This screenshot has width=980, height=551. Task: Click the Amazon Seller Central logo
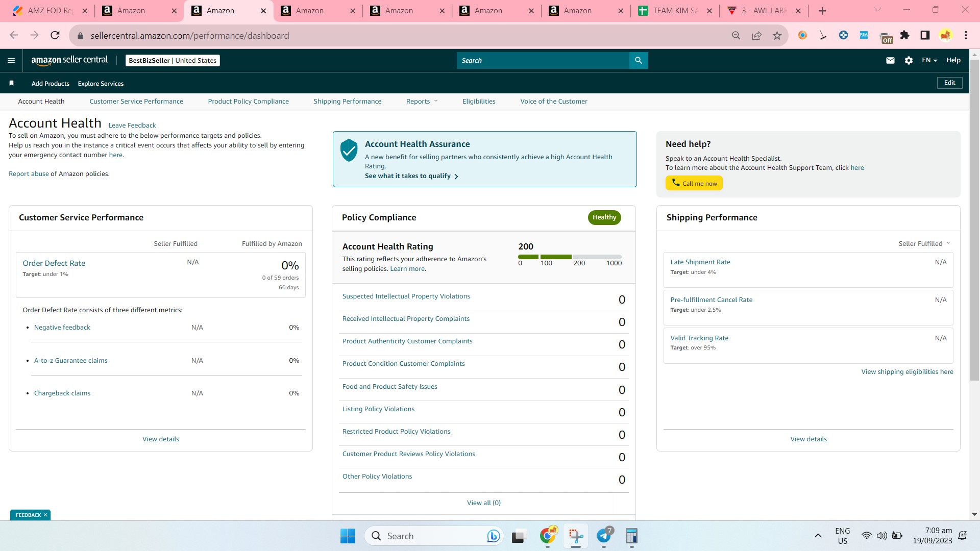point(69,60)
